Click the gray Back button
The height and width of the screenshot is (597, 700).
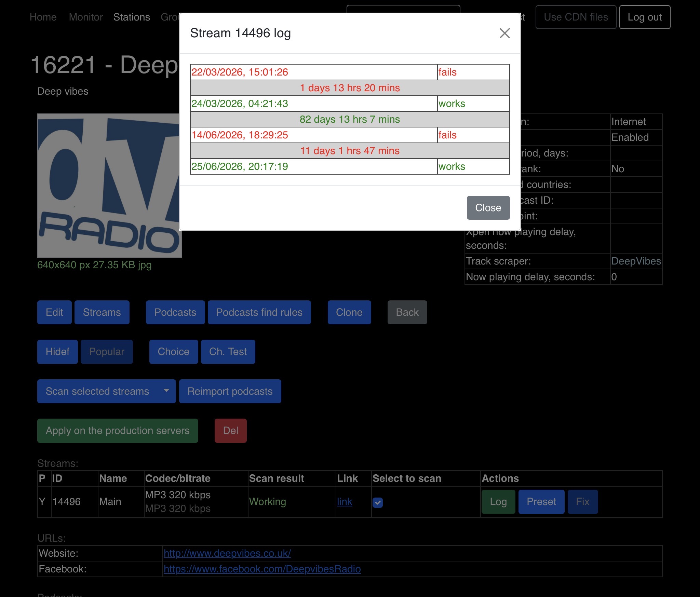(407, 312)
